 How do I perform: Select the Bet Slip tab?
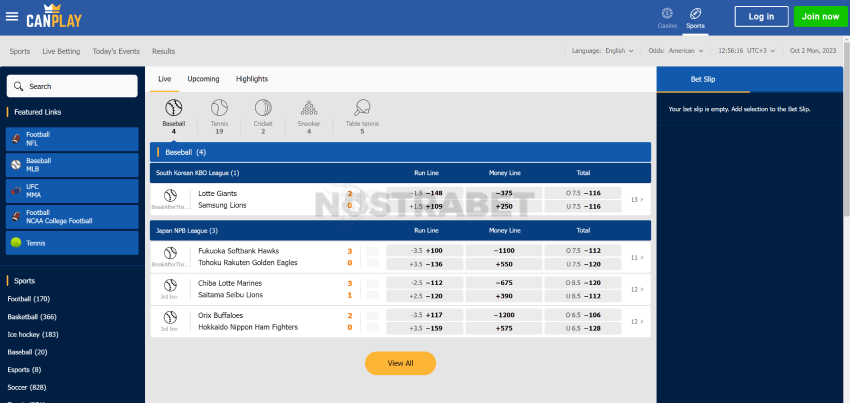click(x=703, y=79)
